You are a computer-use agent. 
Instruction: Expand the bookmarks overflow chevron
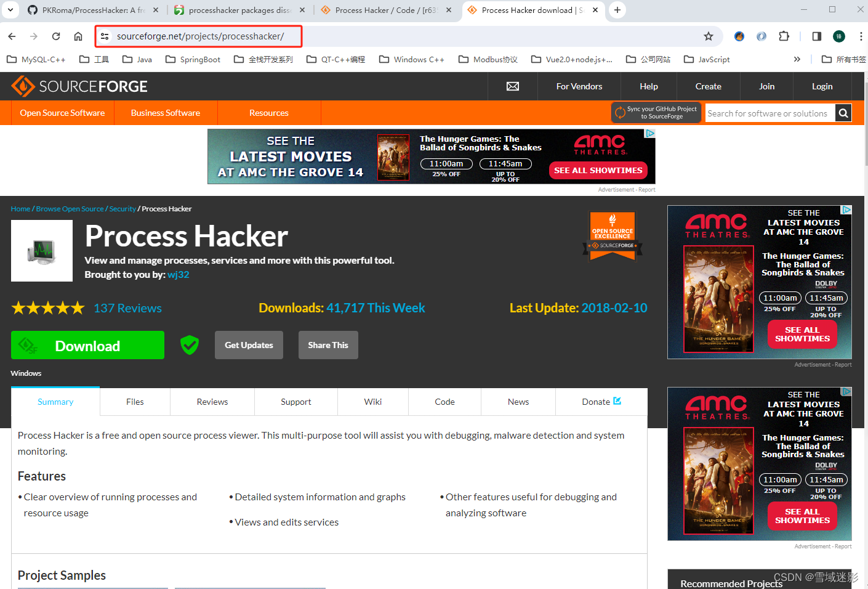point(797,59)
